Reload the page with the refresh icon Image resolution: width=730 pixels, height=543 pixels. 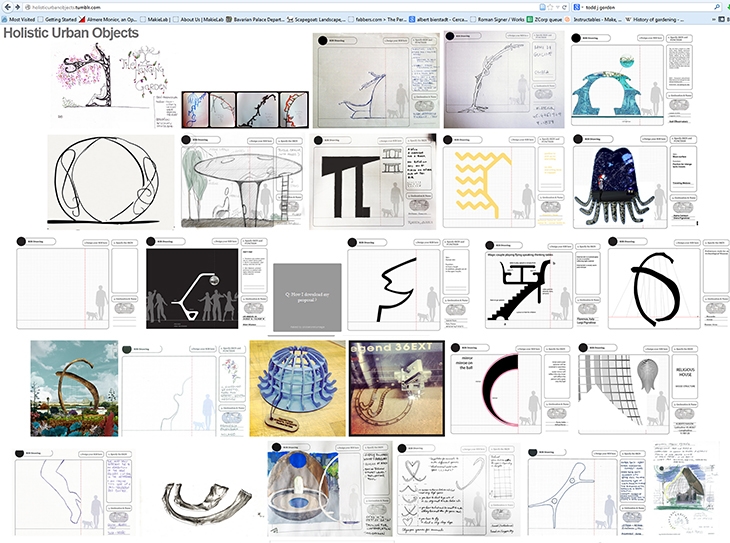(565, 7)
